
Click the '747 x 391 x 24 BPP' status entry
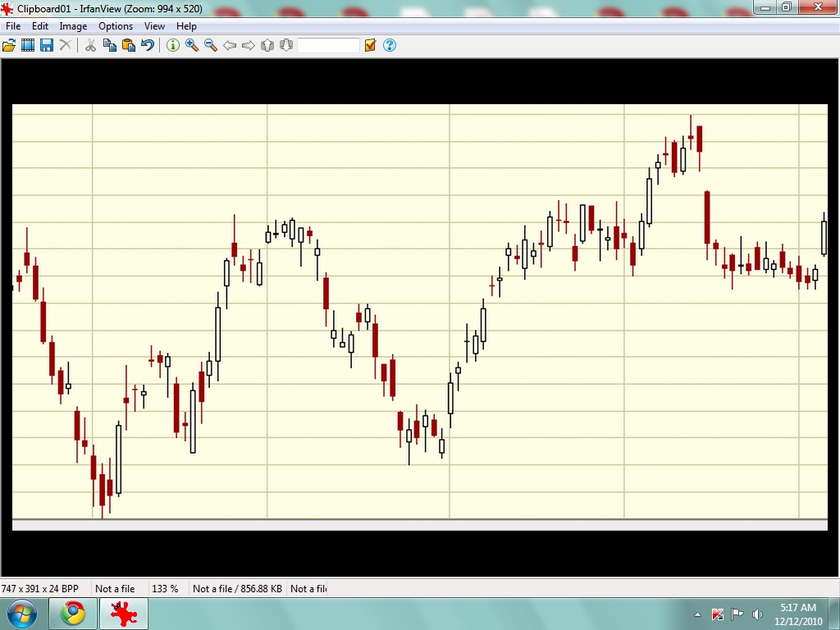click(40, 589)
